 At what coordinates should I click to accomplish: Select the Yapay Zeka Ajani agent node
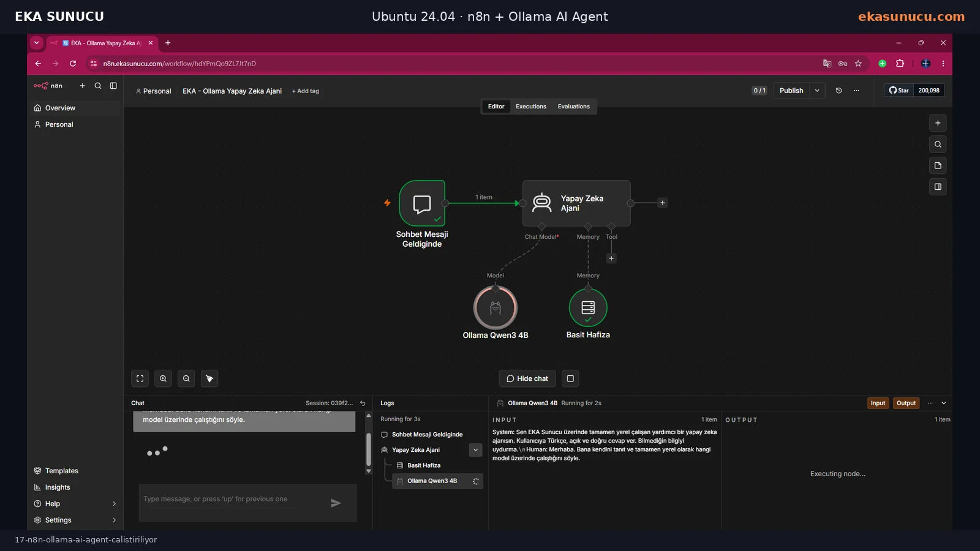(576, 203)
